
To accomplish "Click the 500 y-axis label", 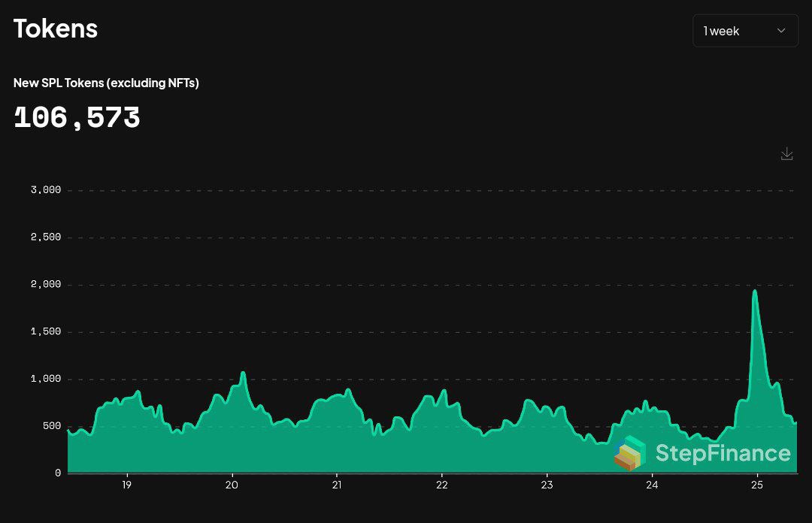I will tap(51, 426).
